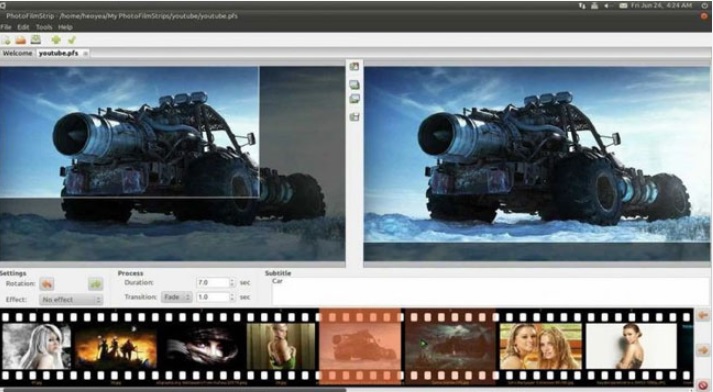The image size is (713, 392).
Task: Open the Transition dropdown set to Fade
Action: (176, 297)
